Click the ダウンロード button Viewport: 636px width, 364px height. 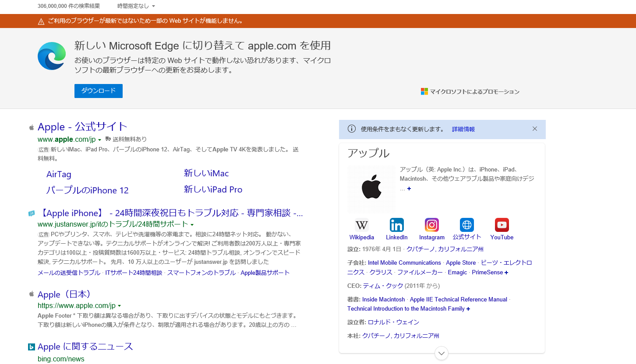(99, 91)
